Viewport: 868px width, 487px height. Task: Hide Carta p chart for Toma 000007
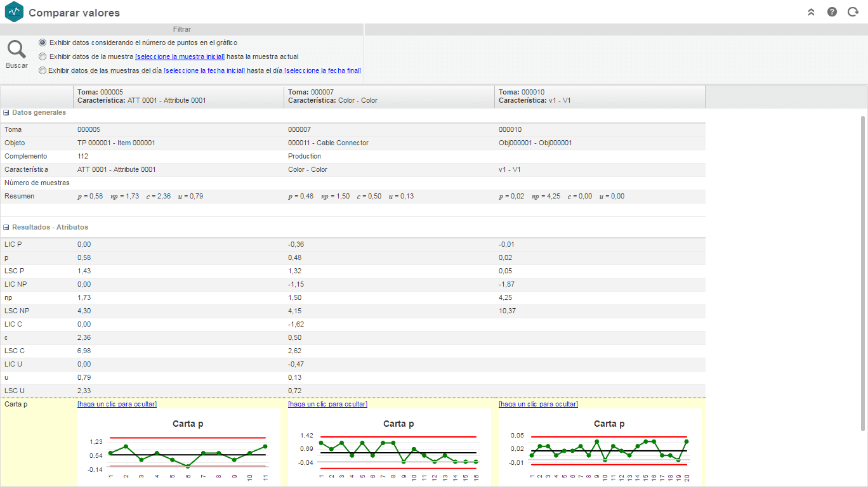327,404
